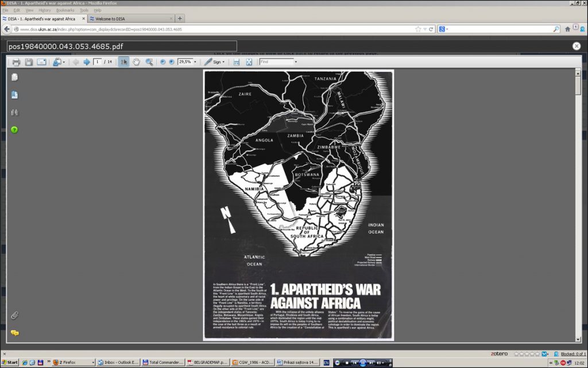This screenshot has width=588, height=368.
Task: Open the Find box dropdown arrow
Action: [296, 62]
